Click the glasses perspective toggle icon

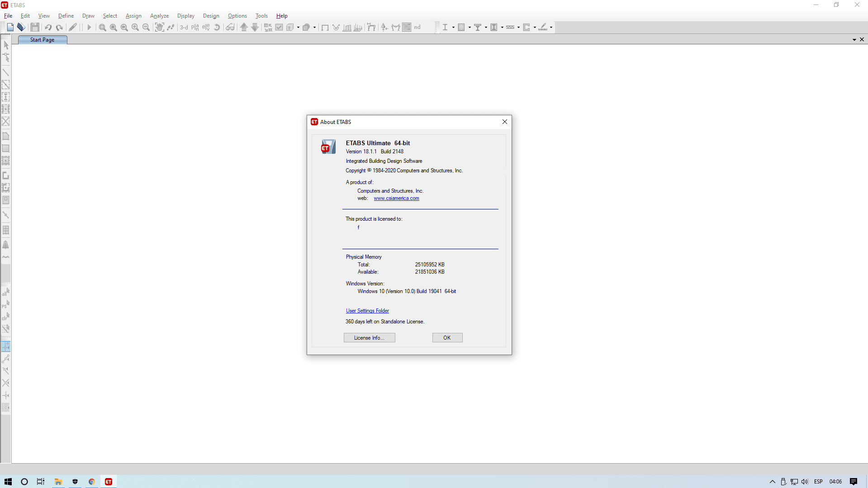[230, 27]
